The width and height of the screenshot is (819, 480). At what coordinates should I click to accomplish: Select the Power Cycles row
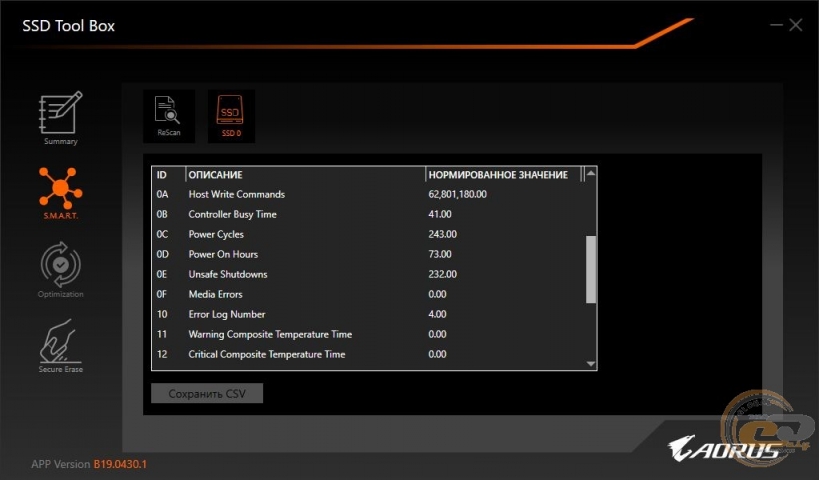point(369,234)
